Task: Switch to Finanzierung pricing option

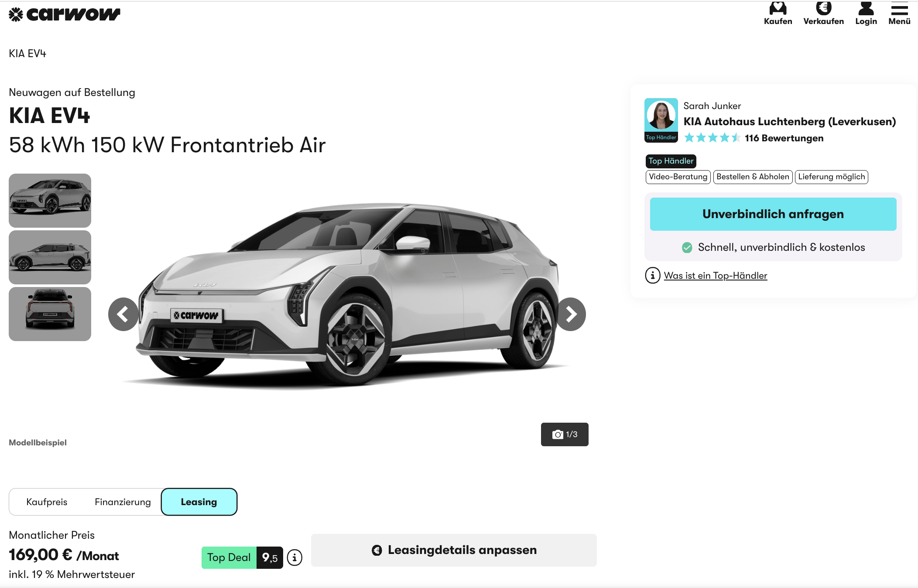Action: coord(123,502)
